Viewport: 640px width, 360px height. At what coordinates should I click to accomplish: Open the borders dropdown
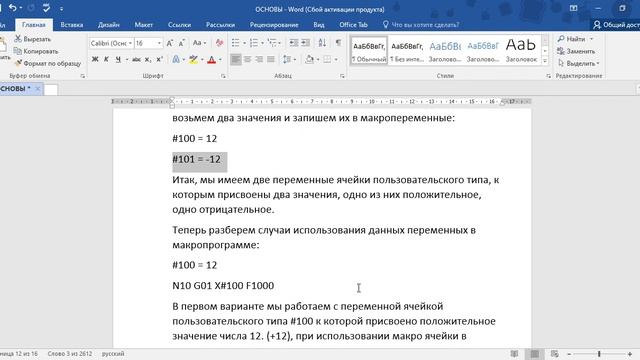336,60
